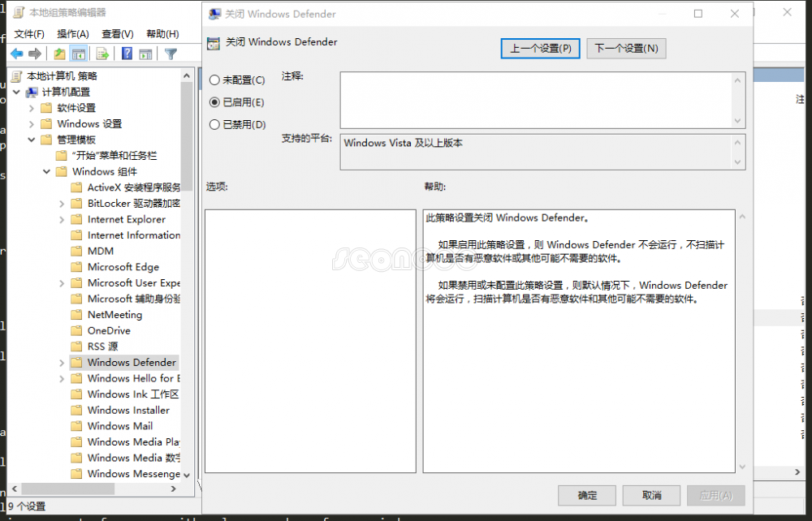Open the 操作(A) menu
The height and width of the screenshot is (521, 812).
72,33
